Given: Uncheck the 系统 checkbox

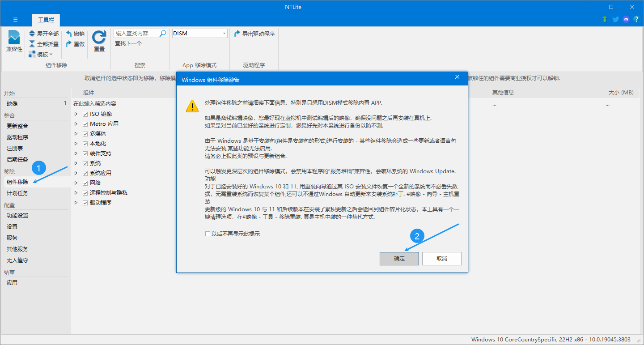Looking at the screenshot, I should (x=85, y=163).
